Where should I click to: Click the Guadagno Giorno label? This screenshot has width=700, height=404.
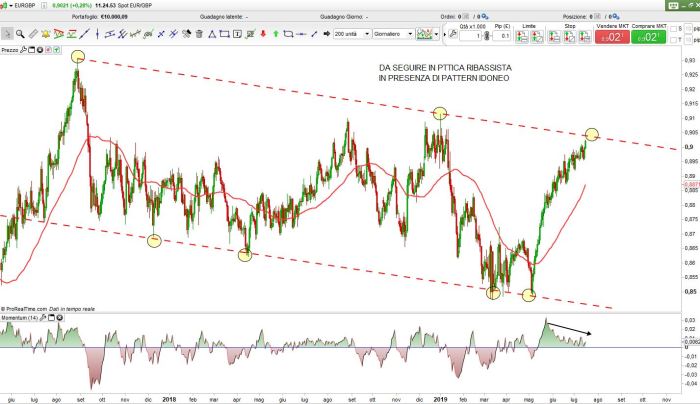342,17
